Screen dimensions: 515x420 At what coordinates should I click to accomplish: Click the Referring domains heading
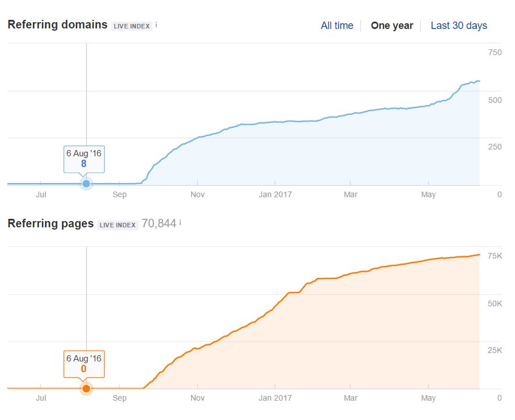[x=57, y=24]
